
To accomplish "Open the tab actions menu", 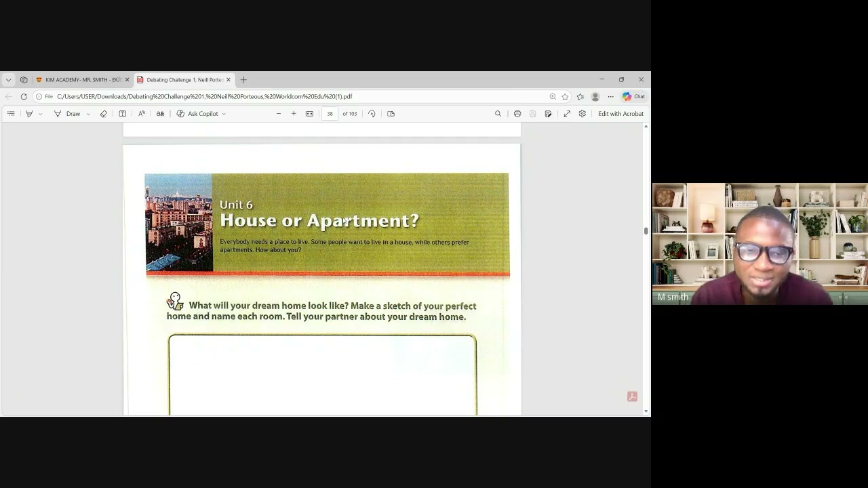I will (x=8, y=80).
